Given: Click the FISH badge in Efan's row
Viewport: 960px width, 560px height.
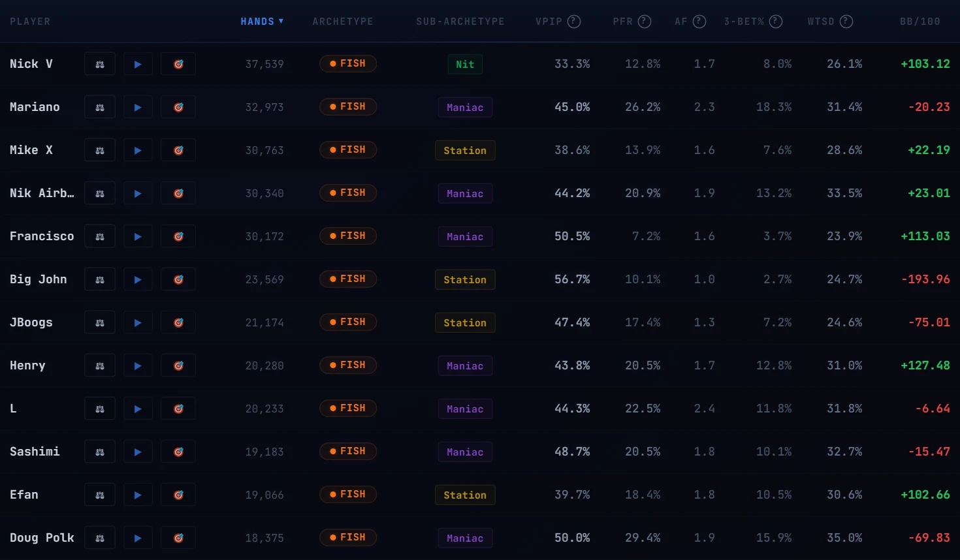Looking at the screenshot, I should [348, 494].
